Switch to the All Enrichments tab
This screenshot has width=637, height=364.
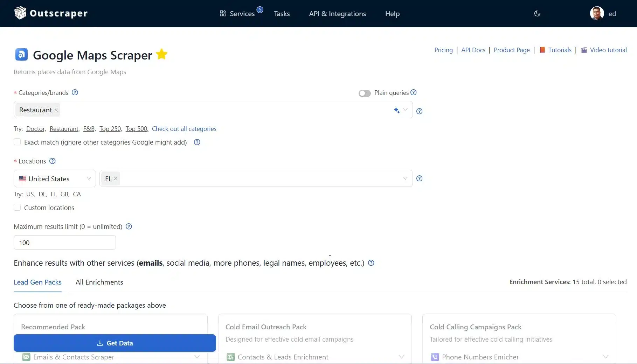99,282
